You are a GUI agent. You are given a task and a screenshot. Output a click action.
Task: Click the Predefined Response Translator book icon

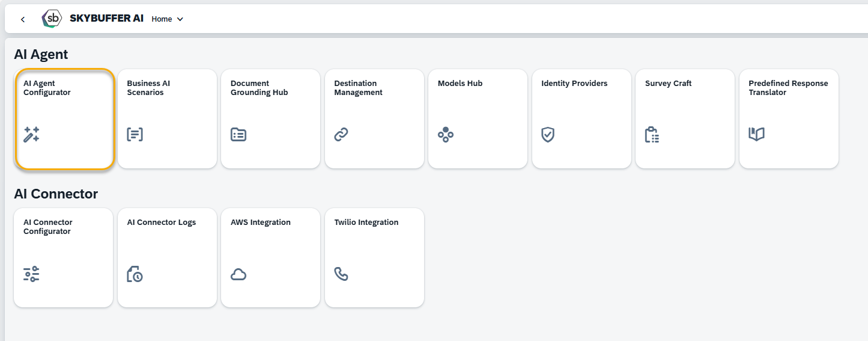(756, 134)
